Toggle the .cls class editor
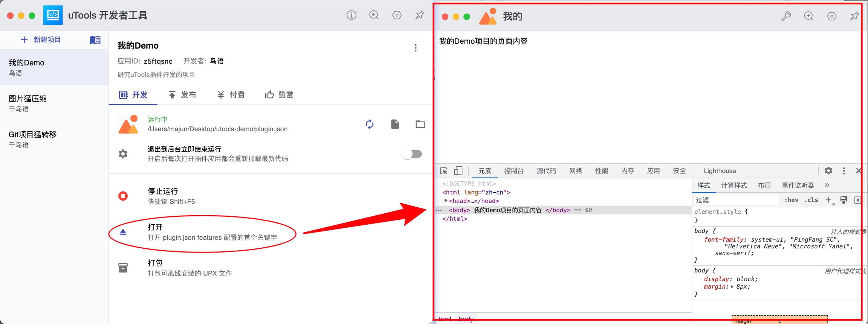 pyautogui.click(x=811, y=200)
